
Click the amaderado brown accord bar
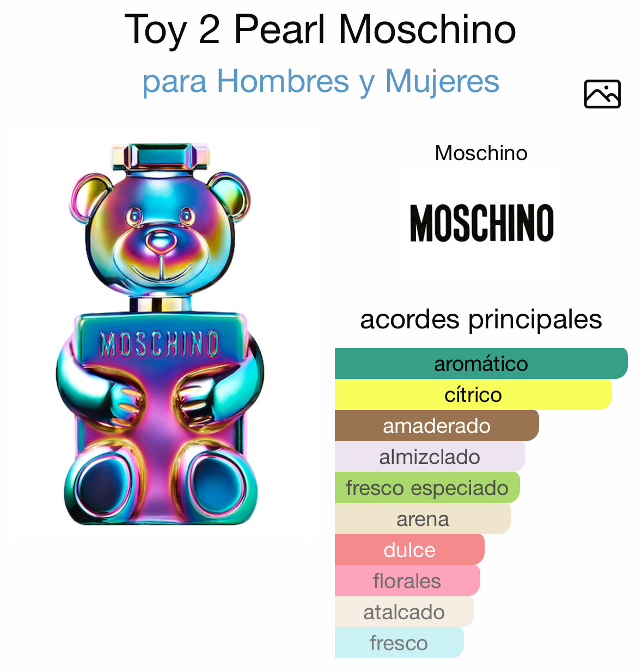436,425
